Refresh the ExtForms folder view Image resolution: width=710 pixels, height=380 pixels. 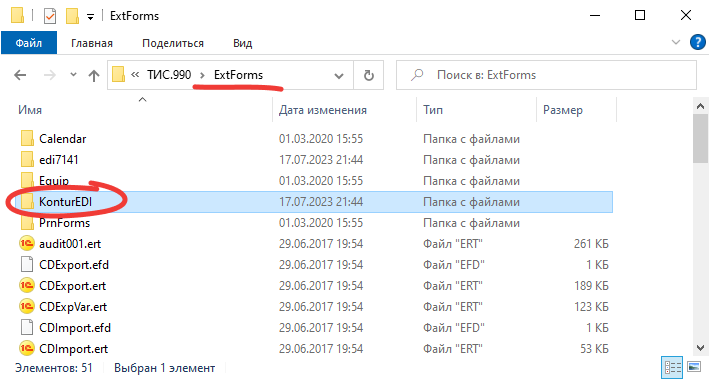point(369,75)
